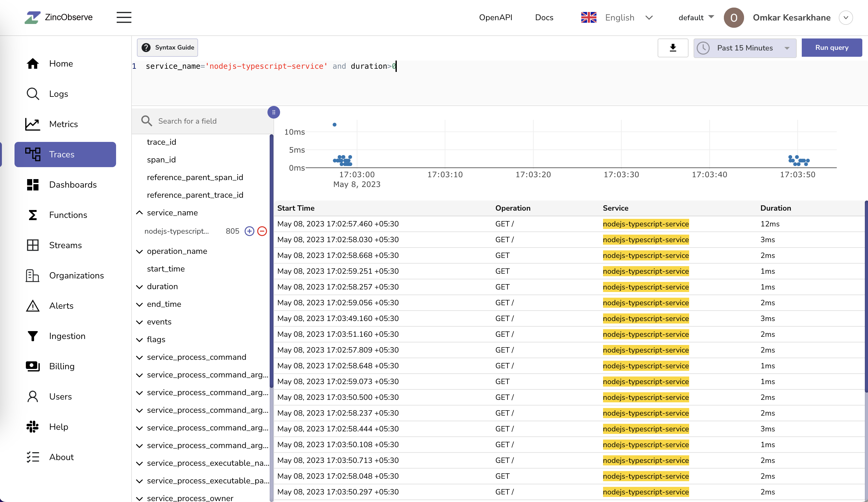The image size is (868, 502).
Task: Exclude nodejs-typescript using the minus icon
Action: point(262,231)
